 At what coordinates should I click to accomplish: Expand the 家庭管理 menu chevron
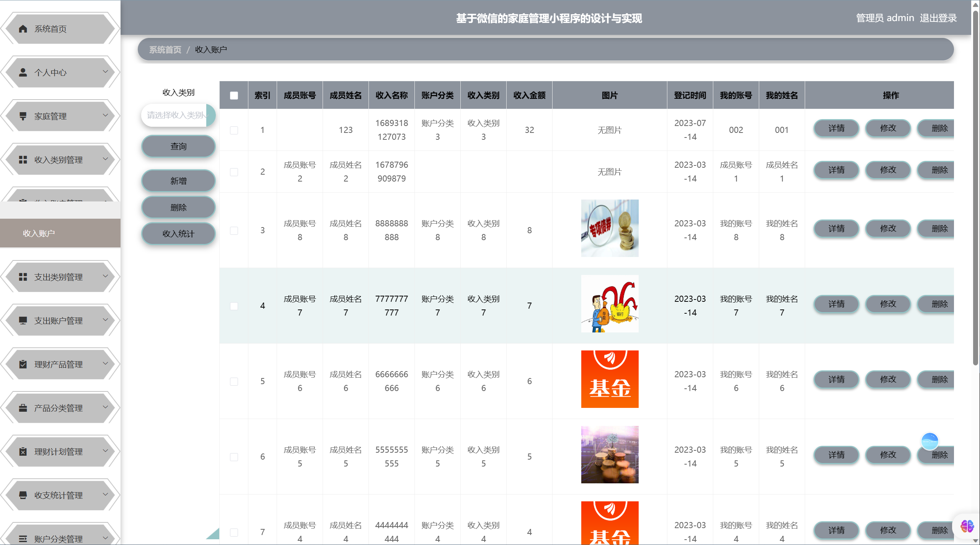[105, 116]
